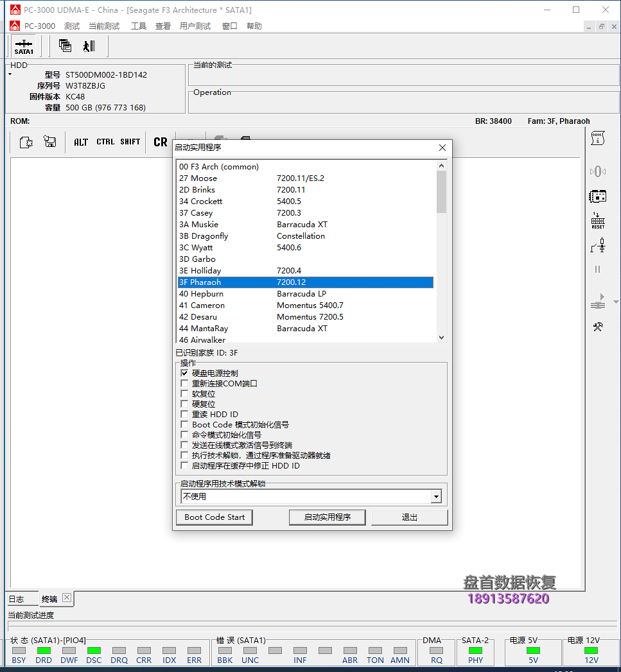This screenshot has width=621, height=672.
Task: Switch to the 日志 tab
Action: 22,599
